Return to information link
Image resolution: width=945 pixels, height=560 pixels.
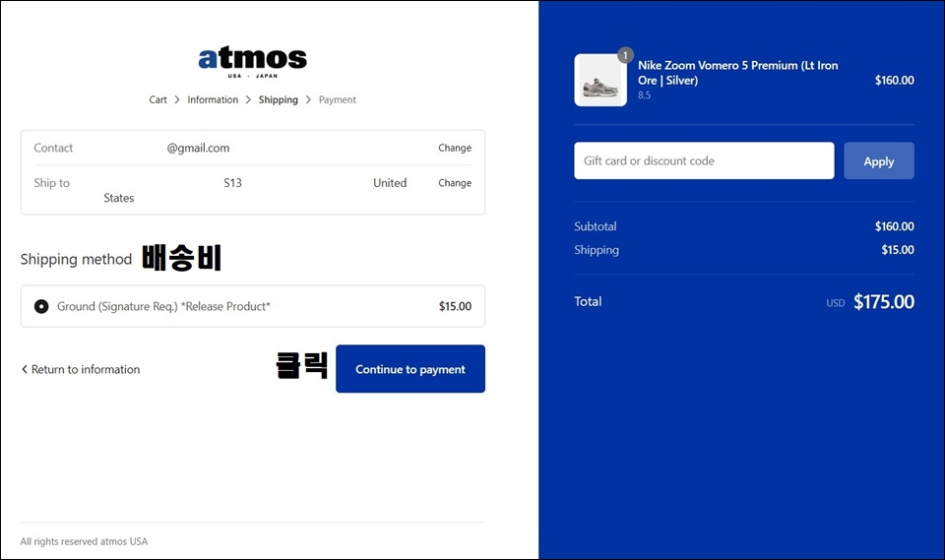(x=80, y=369)
